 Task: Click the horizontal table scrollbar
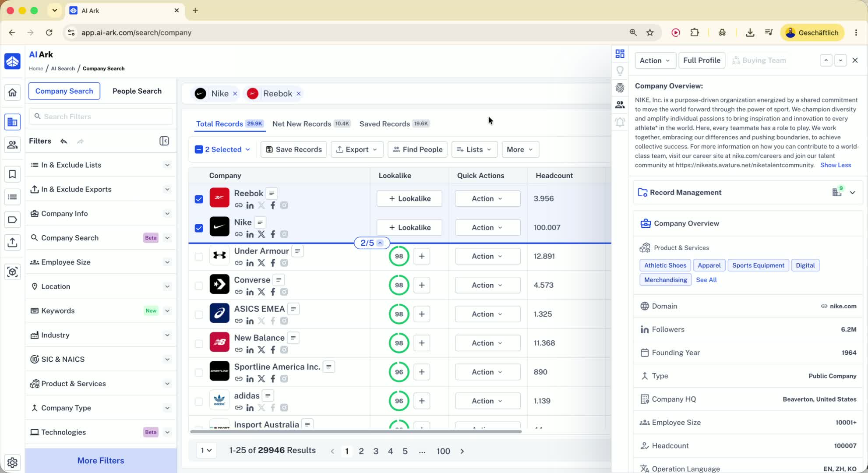[356, 431]
